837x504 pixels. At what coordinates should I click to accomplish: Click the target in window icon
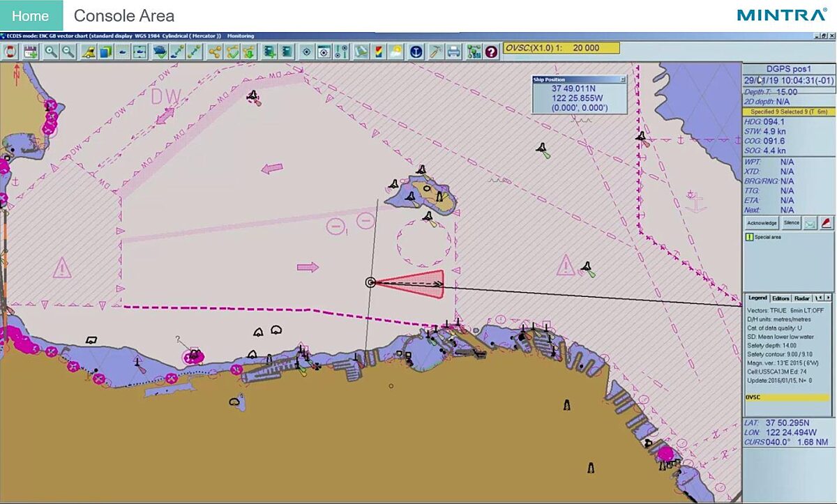tap(324, 52)
